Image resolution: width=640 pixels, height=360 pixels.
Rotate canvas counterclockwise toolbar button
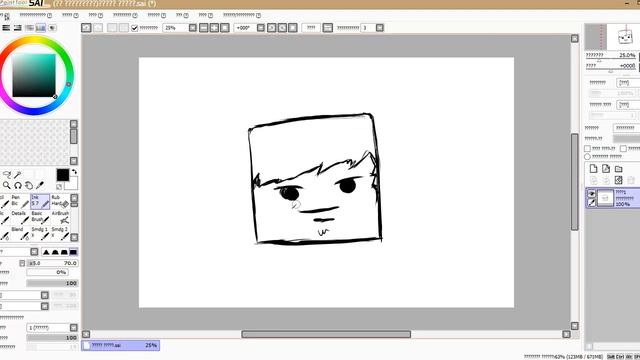point(272,28)
